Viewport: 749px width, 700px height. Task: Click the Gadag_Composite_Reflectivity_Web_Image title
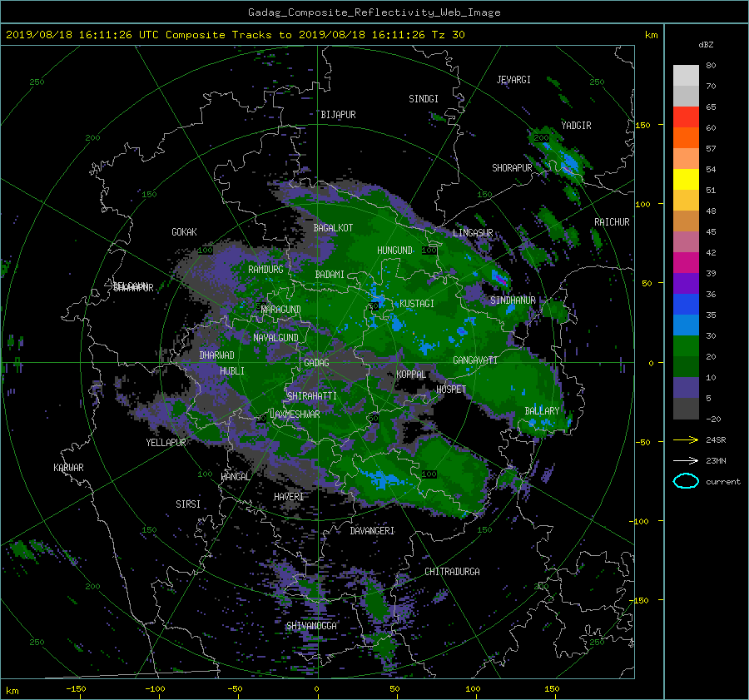coord(374,12)
